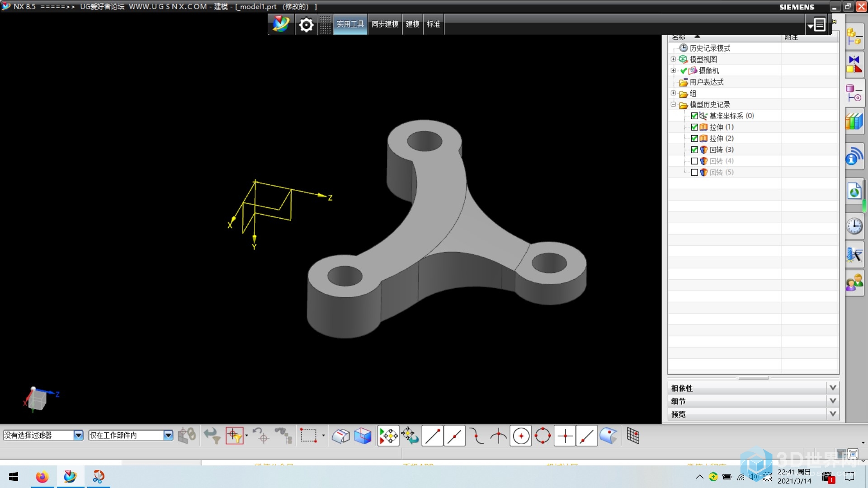Image resolution: width=868 pixels, height=488 pixels.
Task: Click the general selection filter crosshair icon
Action: 234,436
